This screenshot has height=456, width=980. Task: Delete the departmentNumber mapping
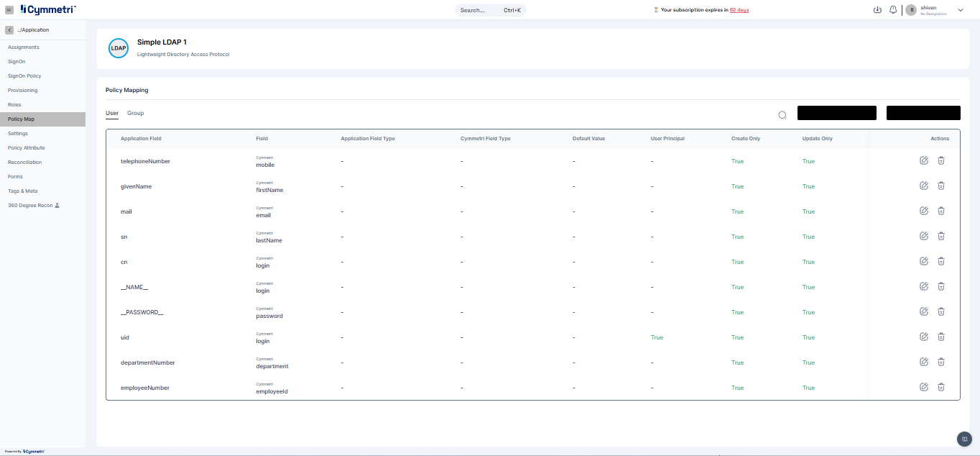click(941, 362)
